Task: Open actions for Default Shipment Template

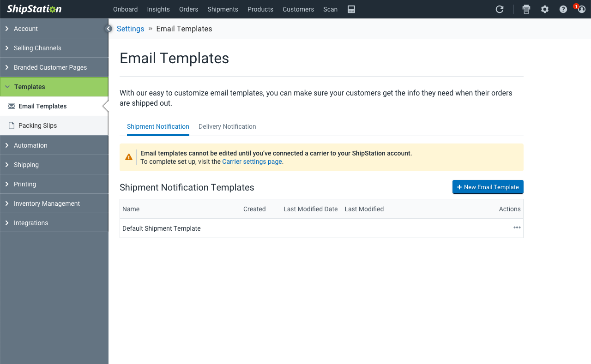Action: coord(517,227)
